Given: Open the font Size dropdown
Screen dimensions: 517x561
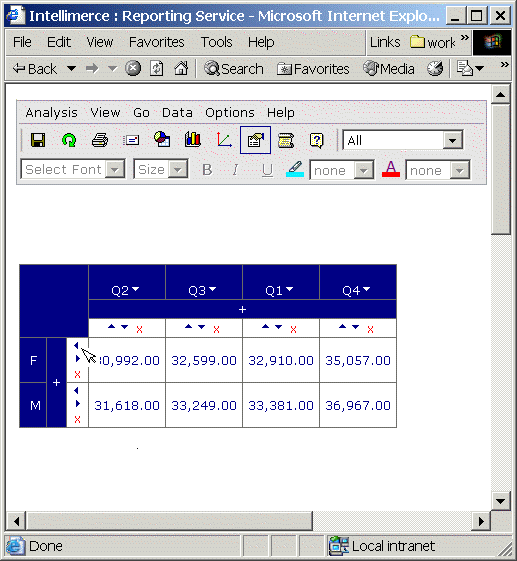Looking at the screenshot, I should click(x=178, y=170).
